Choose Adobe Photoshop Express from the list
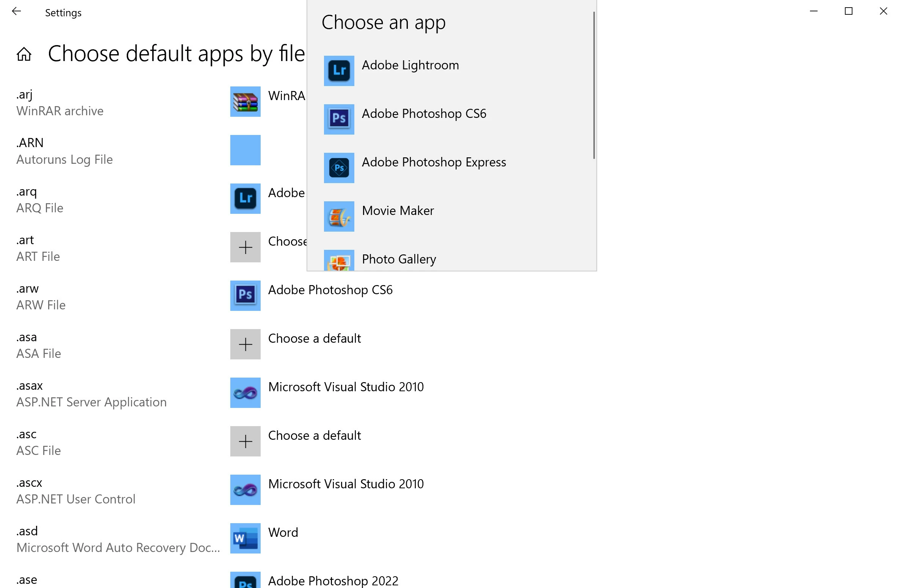Viewport: 898px width, 588px height. 433,162
